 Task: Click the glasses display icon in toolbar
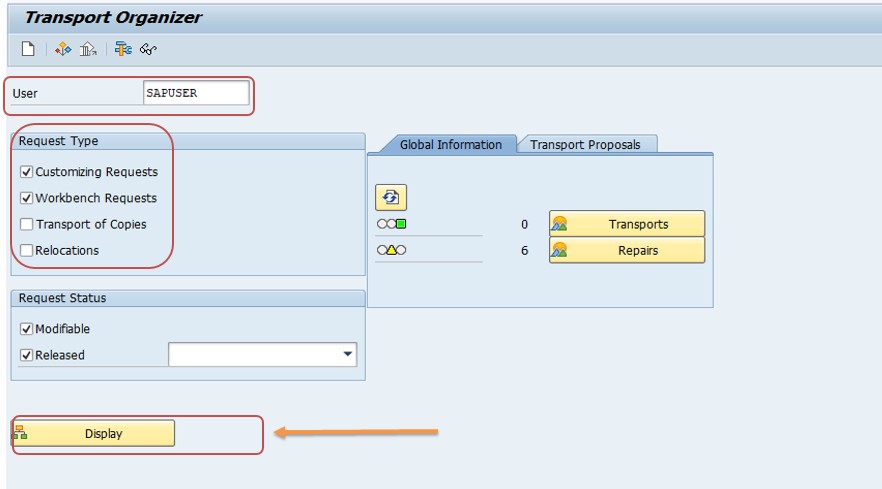pyautogui.click(x=149, y=49)
